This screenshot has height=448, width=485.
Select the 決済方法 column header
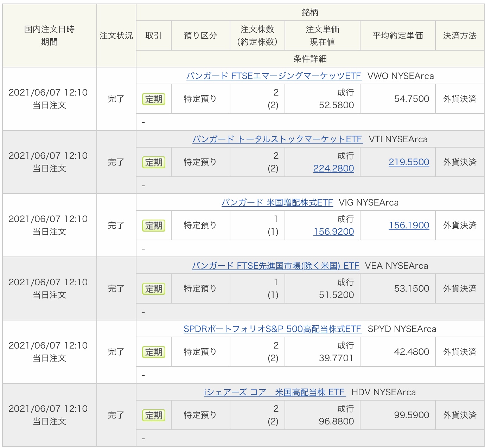460,35
